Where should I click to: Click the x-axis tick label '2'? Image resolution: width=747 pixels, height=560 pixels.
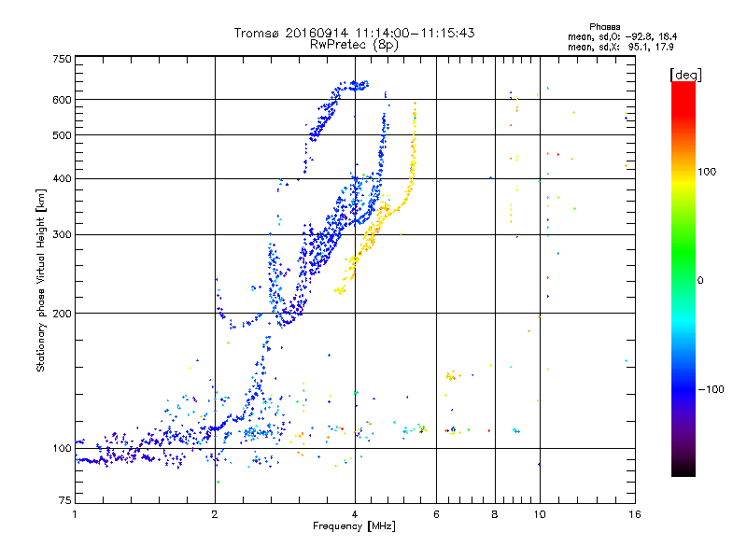coord(215,514)
